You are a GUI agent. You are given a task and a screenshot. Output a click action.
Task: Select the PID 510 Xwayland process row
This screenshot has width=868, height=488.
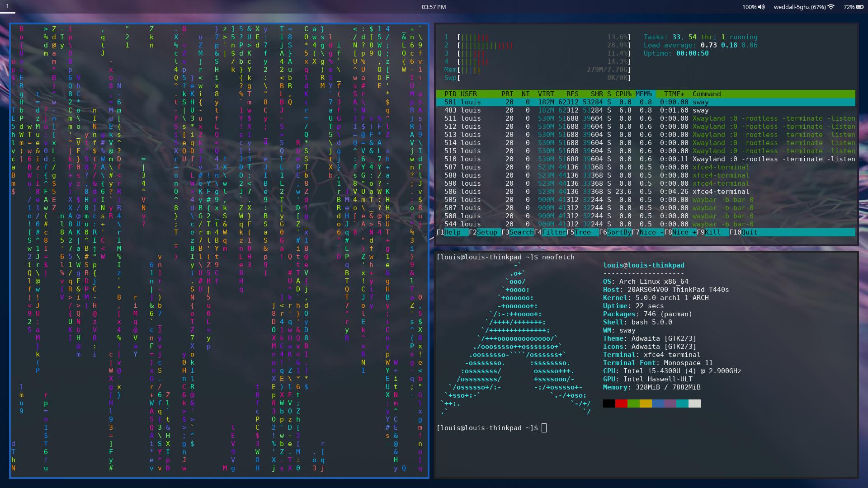(x=646, y=159)
